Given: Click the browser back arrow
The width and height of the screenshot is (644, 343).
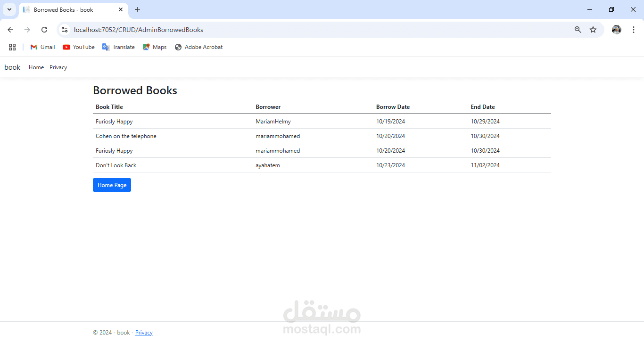Looking at the screenshot, I should tap(10, 30).
